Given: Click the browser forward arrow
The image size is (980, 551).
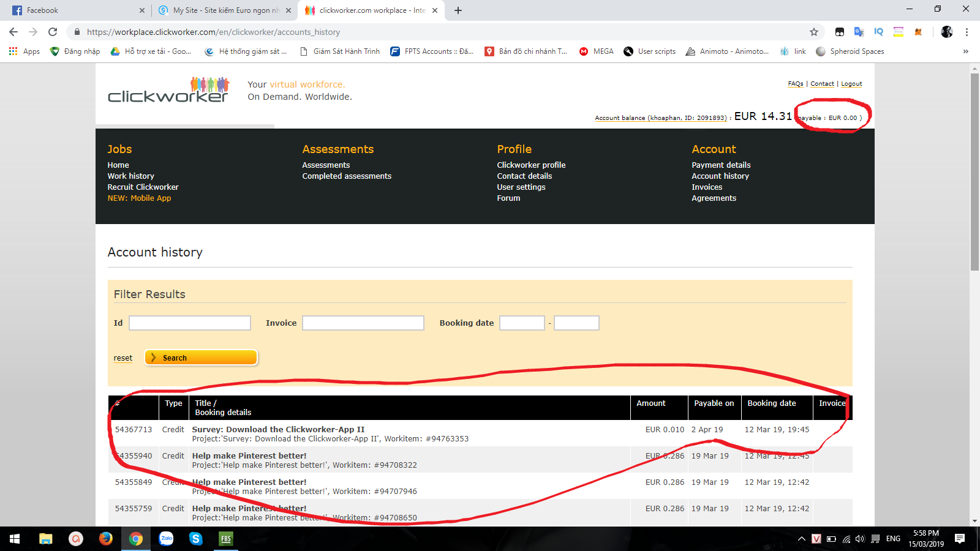Looking at the screenshot, I should (33, 32).
